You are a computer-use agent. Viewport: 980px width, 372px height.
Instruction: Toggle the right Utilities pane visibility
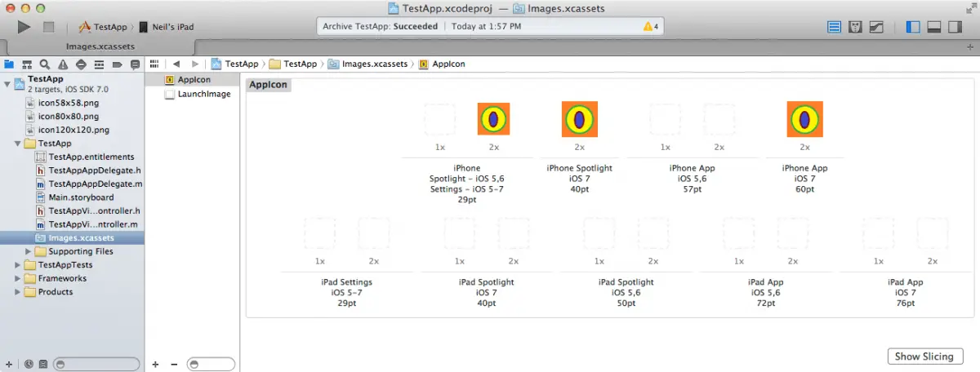[x=954, y=27]
